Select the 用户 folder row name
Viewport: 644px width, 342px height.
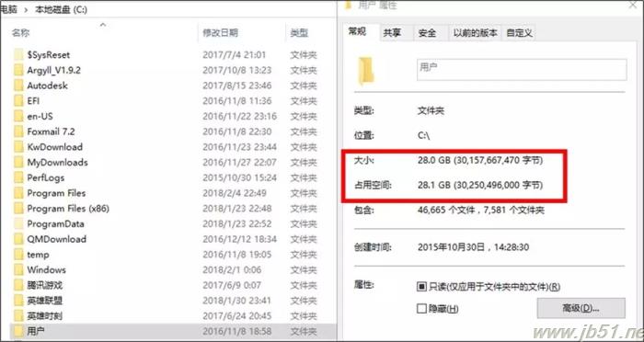pyautogui.click(x=36, y=331)
